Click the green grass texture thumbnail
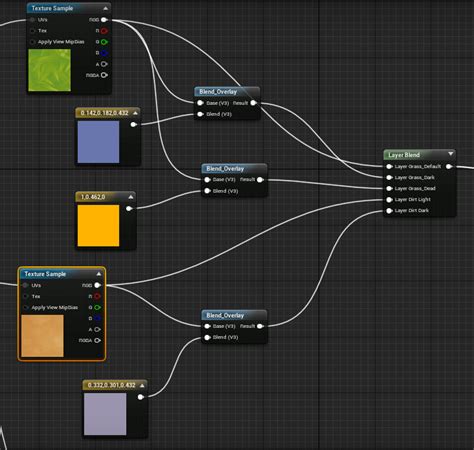Image resolution: width=474 pixels, height=450 pixels. pos(50,70)
